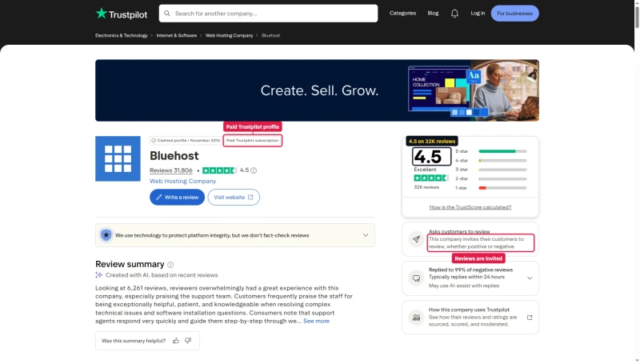The width and height of the screenshot is (640, 364).
Task: Click the chart icon for Trustpilot usage
Action: point(416,318)
